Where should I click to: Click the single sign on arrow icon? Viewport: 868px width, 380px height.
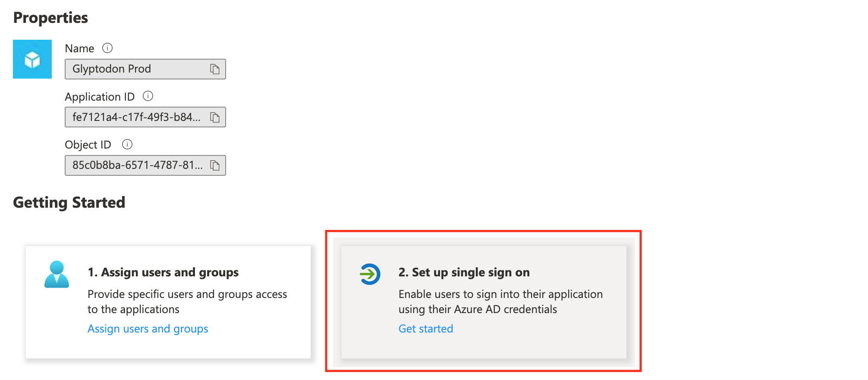pyautogui.click(x=370, y=274)
